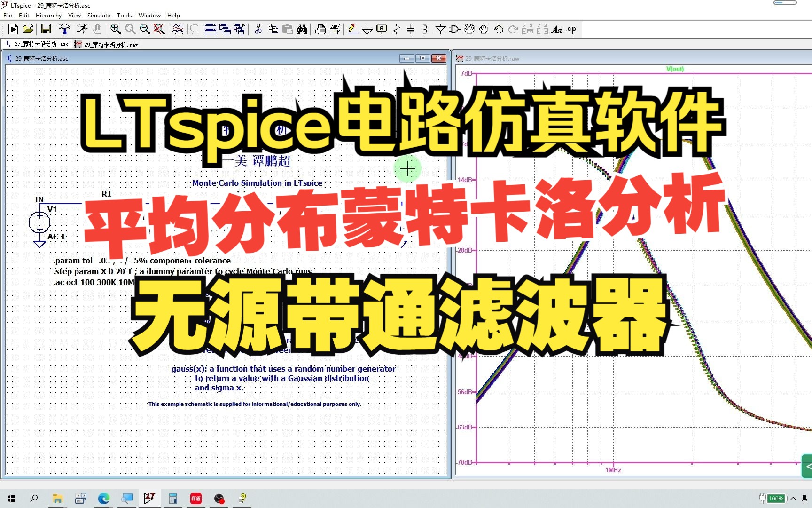Select the Text Aa tool
The height and width of the screenshot is (508, 812).
pos(557,30)
